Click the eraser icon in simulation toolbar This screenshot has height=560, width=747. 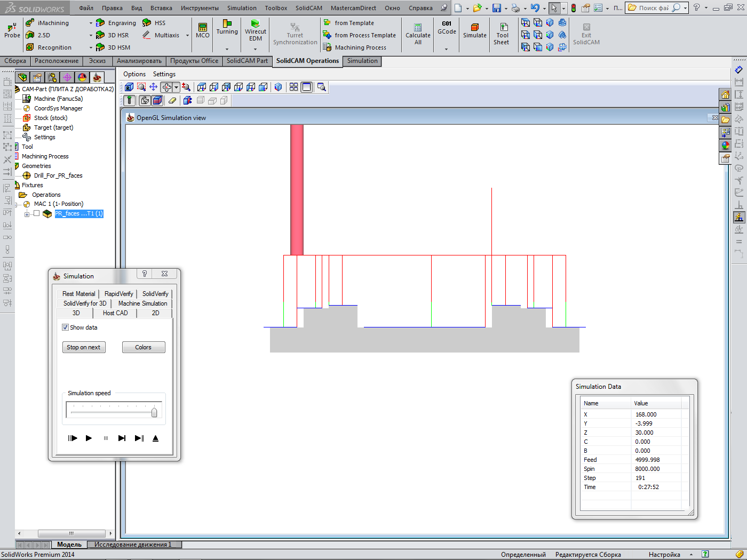click(172, 100)
